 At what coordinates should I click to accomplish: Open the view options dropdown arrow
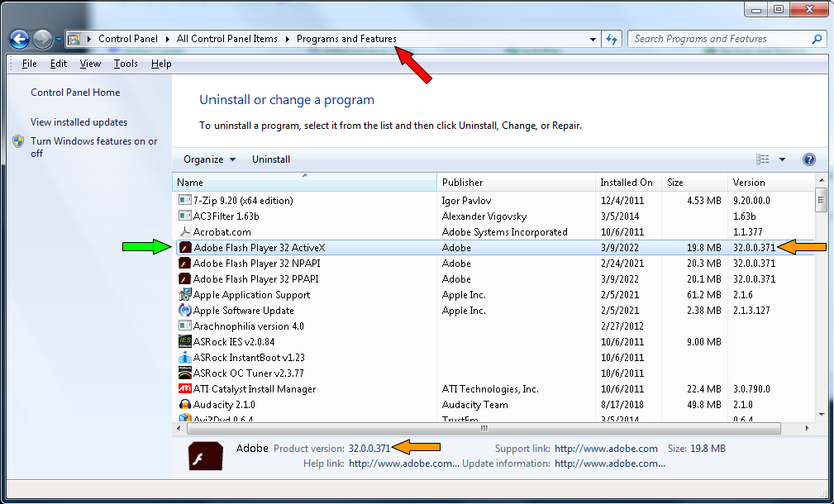782,159
